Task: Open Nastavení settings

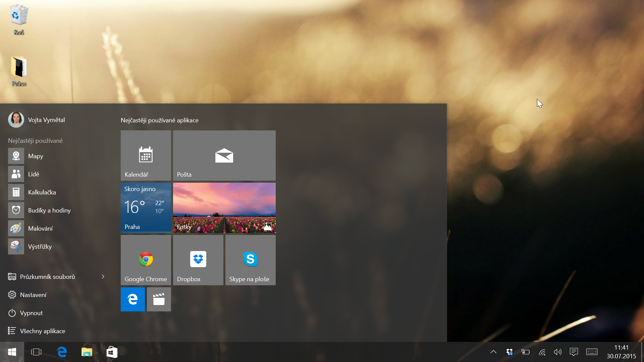Action: [33, 295]
